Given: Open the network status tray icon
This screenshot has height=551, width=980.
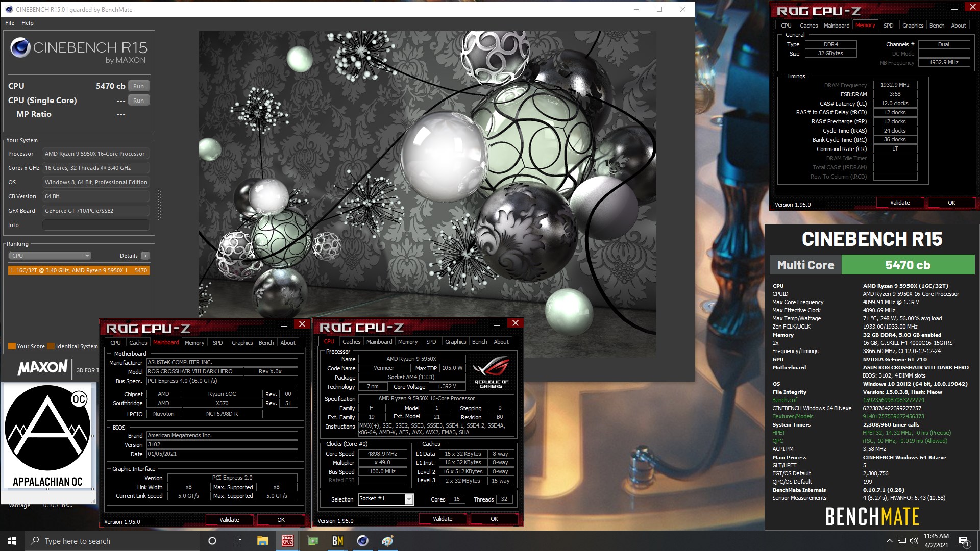Looking at the screenshot, I should (x=902, y=541).
